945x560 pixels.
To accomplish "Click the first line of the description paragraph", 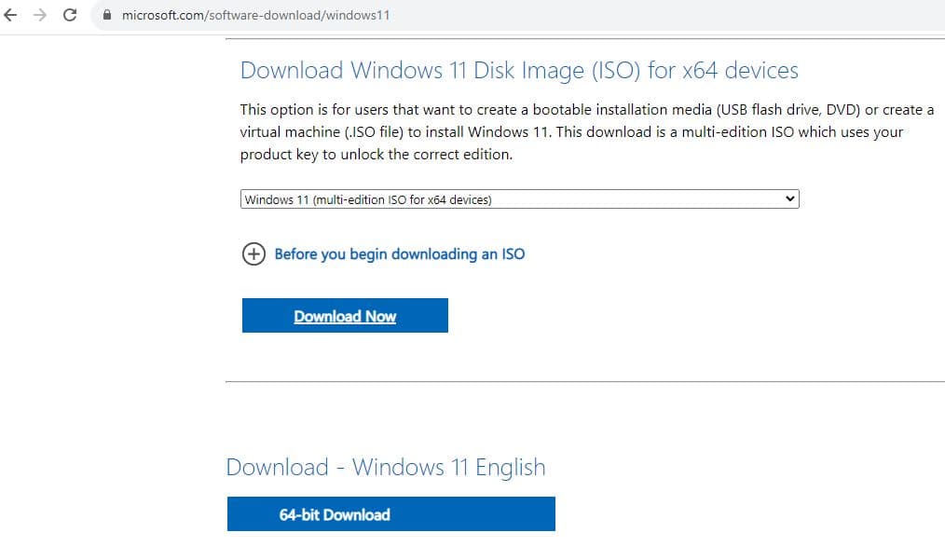I will pos(586,110).
